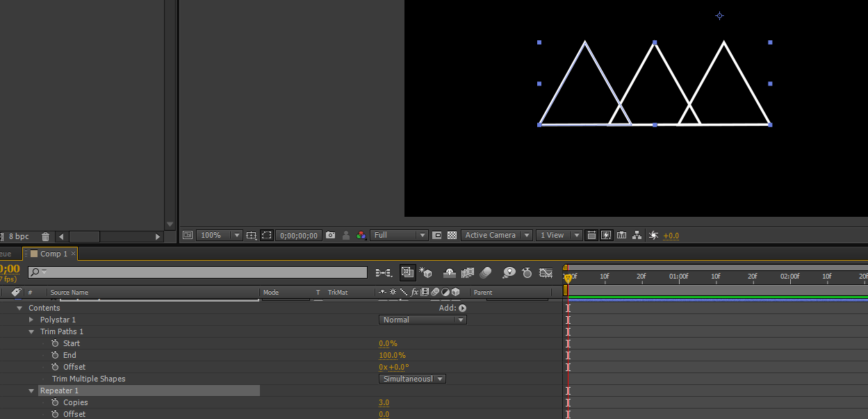Toggle the Always Preview This View icon
This screenshot has width=868, height=419.
coord(188,236)
